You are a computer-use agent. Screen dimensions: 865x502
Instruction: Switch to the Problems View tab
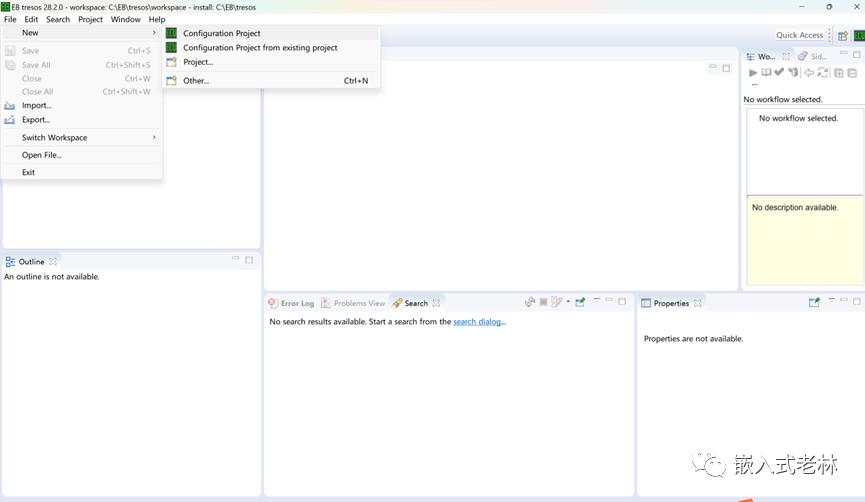pos(353,303)
